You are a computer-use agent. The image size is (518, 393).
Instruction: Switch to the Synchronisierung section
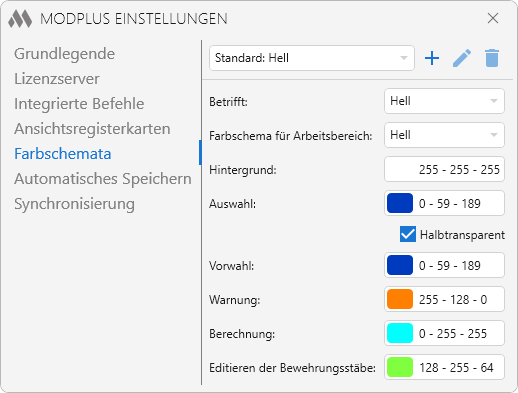(74, 204)
